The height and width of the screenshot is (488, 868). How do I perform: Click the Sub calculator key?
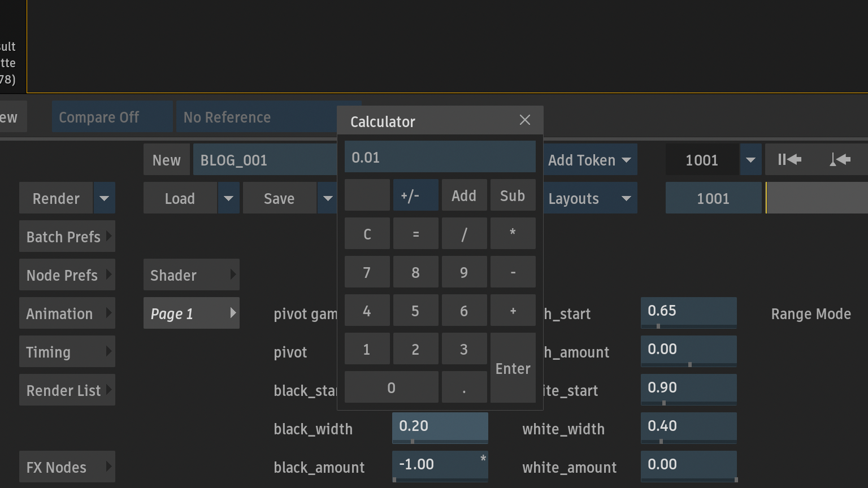513,195
